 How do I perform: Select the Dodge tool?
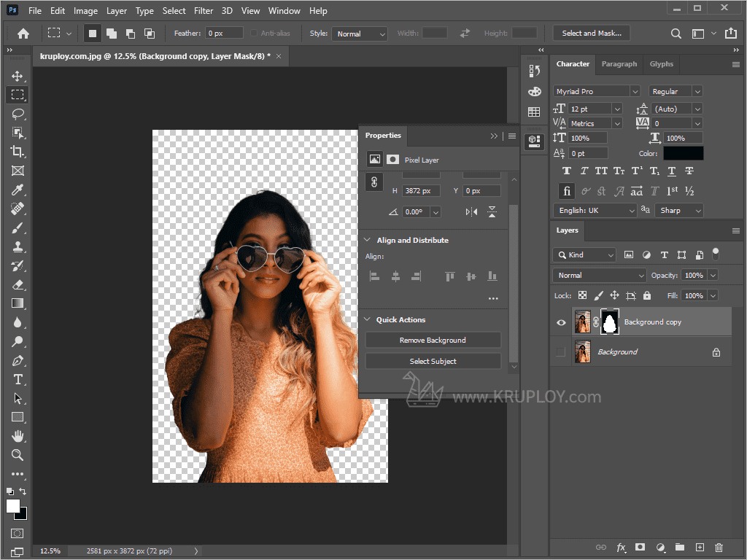coord(18,341)
